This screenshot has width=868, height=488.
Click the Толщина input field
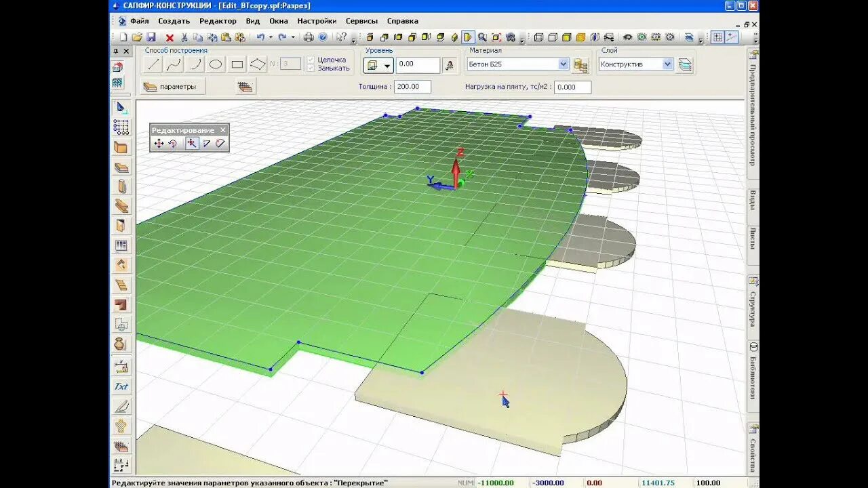[x=412, y=87]
